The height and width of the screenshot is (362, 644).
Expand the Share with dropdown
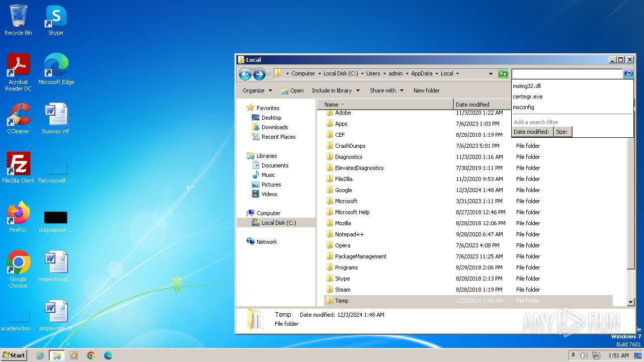(387, 90)
